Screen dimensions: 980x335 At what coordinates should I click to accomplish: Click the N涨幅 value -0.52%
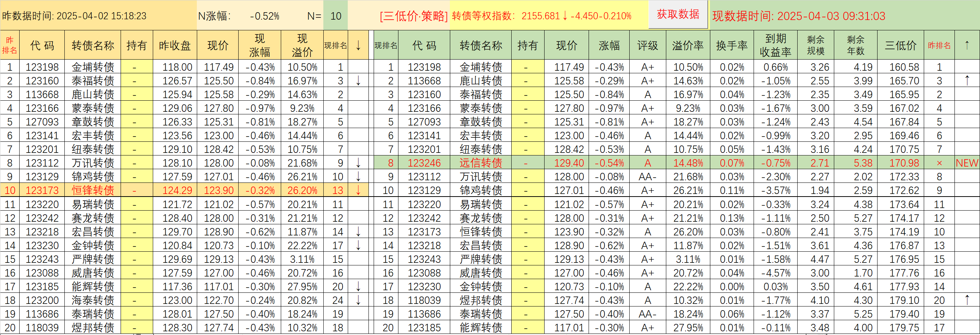click(265, 16)
